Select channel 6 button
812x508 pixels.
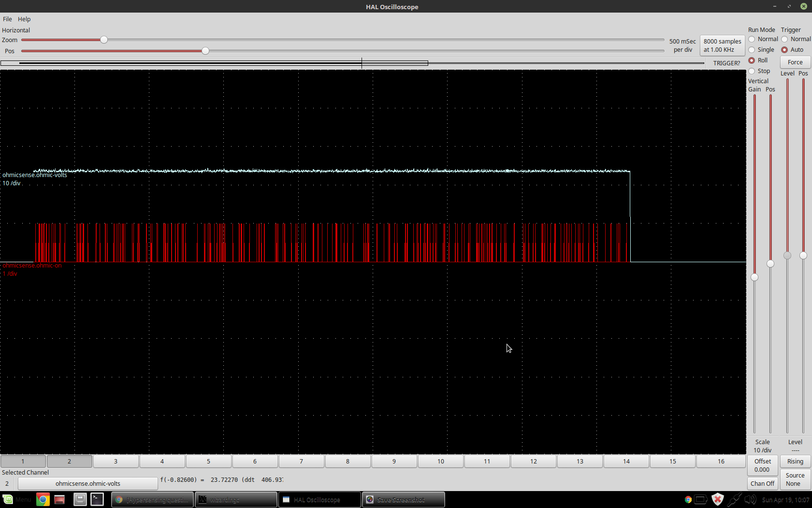(255, 461)
